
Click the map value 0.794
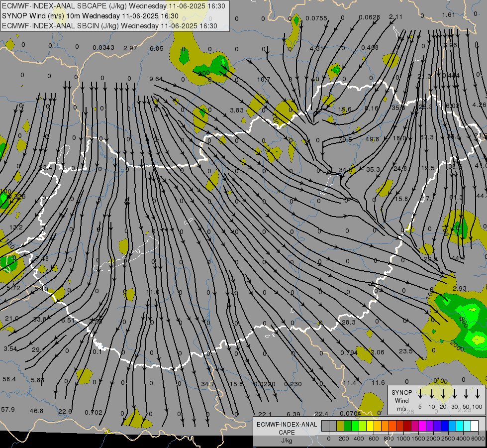pyautogui.click(x=349, y=353)
